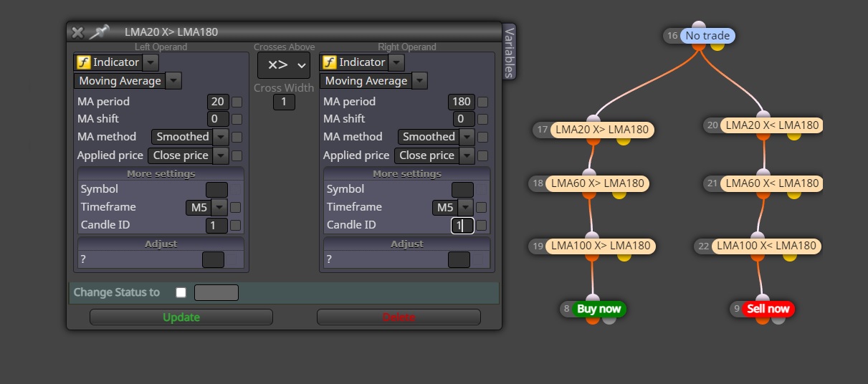Expand left operand Indicator type dropdown
Screen dimensions: 868x384
(151, 62)
